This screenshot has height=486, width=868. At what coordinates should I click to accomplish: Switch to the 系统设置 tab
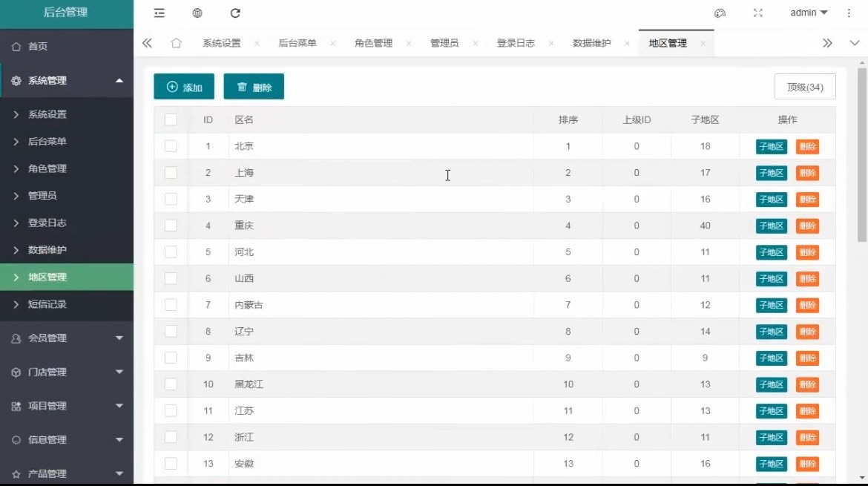221,43
